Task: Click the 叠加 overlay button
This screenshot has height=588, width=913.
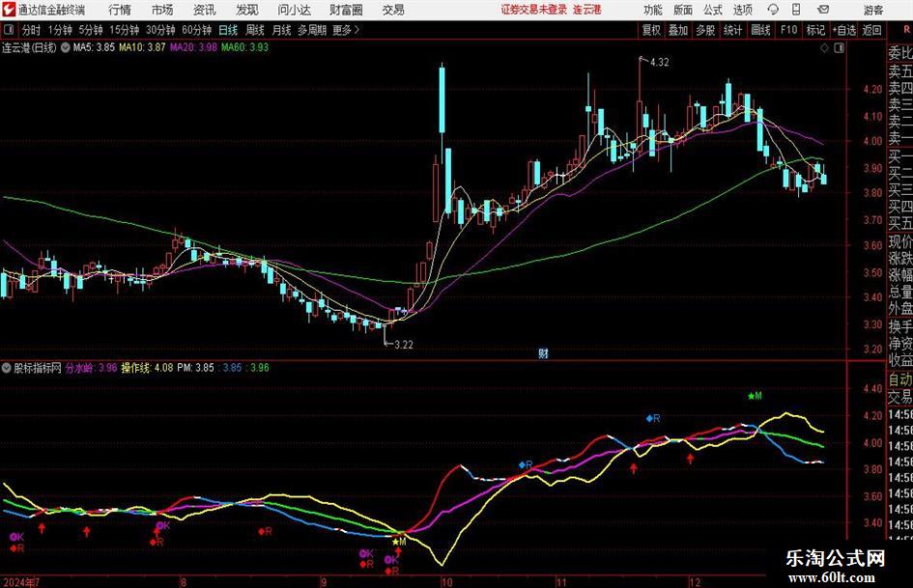Action: [678, 30]
